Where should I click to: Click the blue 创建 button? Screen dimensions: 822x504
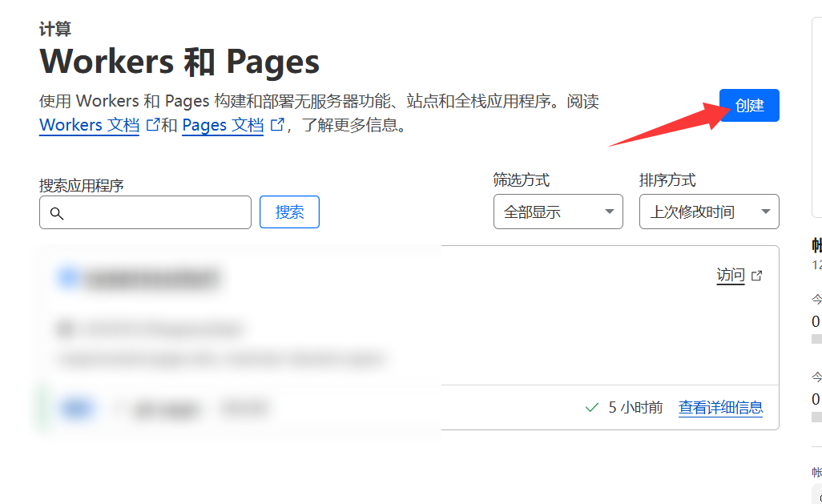[x=749, y=106]
